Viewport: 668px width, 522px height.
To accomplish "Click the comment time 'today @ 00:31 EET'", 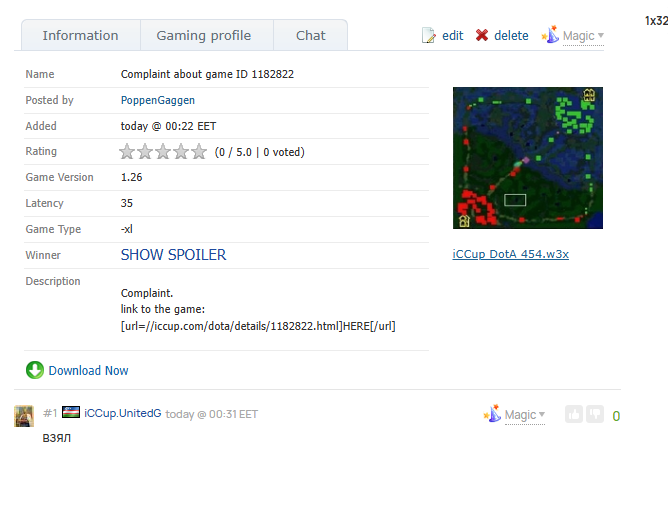I will (212, 414).
